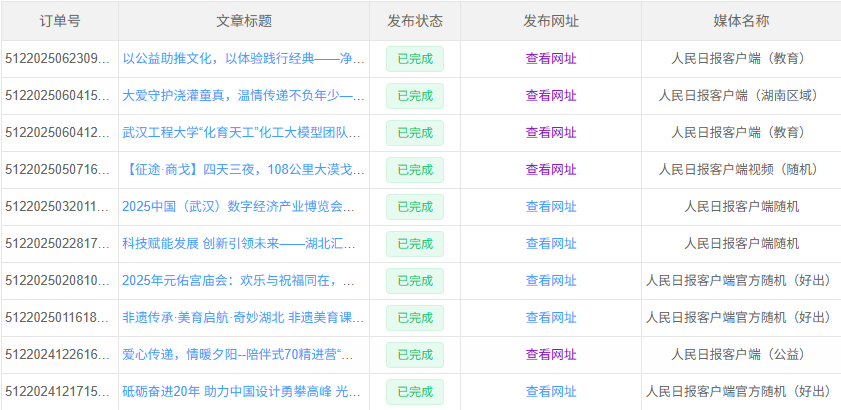Click 人民日报客户端随机 in 数字经济产业博览会 row
The height and width of the screenshot is (410, 841).
click(741, 207)
